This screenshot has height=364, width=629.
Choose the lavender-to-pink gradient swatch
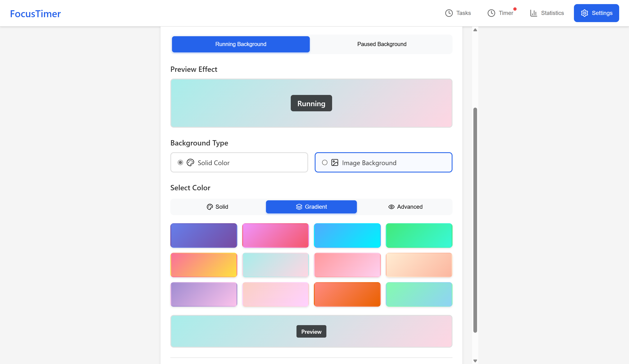coord(204,294)
